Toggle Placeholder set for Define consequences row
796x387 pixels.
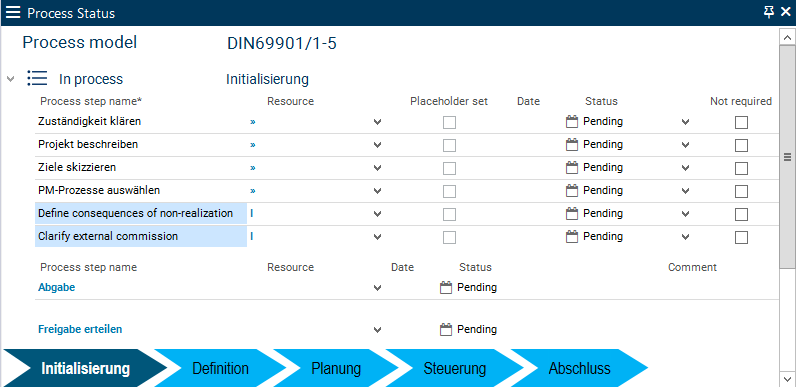(449, 214)
